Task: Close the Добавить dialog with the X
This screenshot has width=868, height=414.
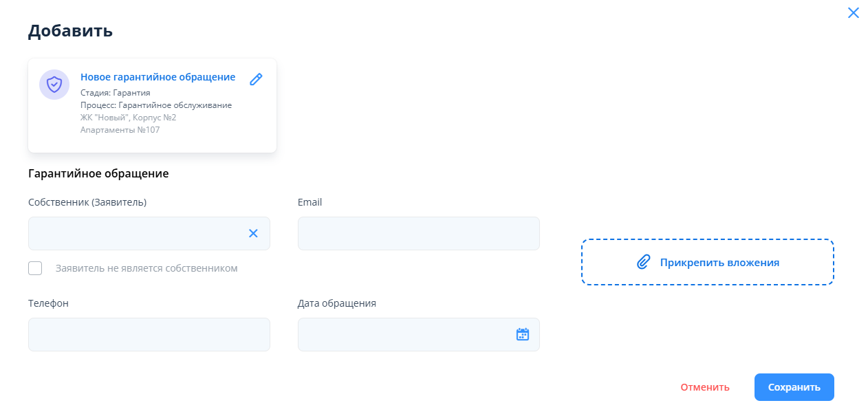Action: pos(853,13)
